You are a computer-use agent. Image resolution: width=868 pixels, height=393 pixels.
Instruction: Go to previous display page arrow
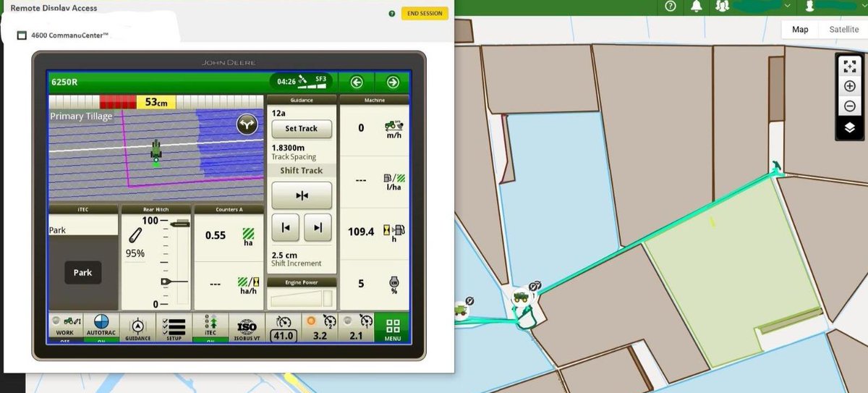click(357, 82)
